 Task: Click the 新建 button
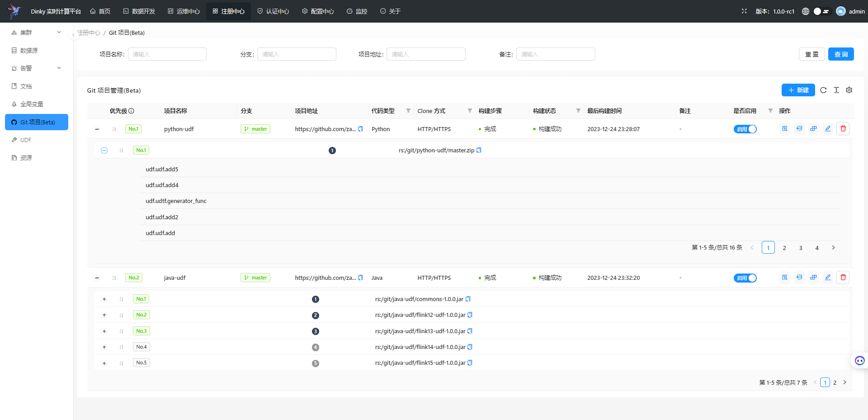(x=798, y=90)
